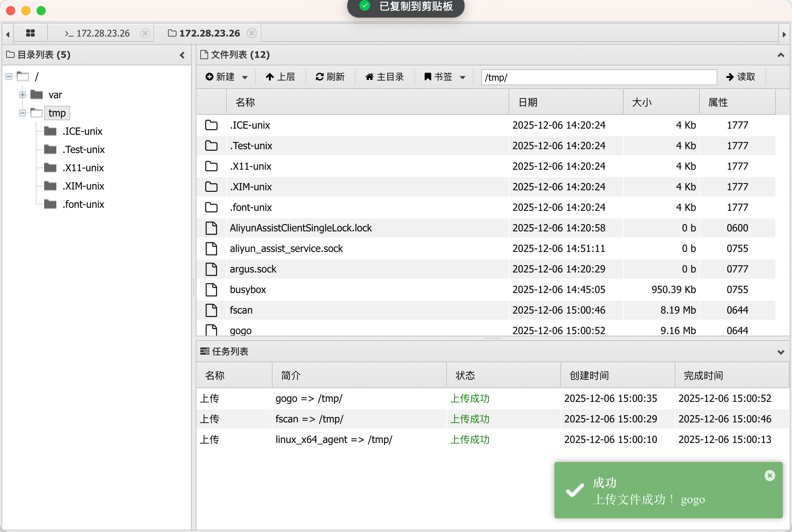Select the busybox file row
Screen dimensions: 792x532
point(248,290)
